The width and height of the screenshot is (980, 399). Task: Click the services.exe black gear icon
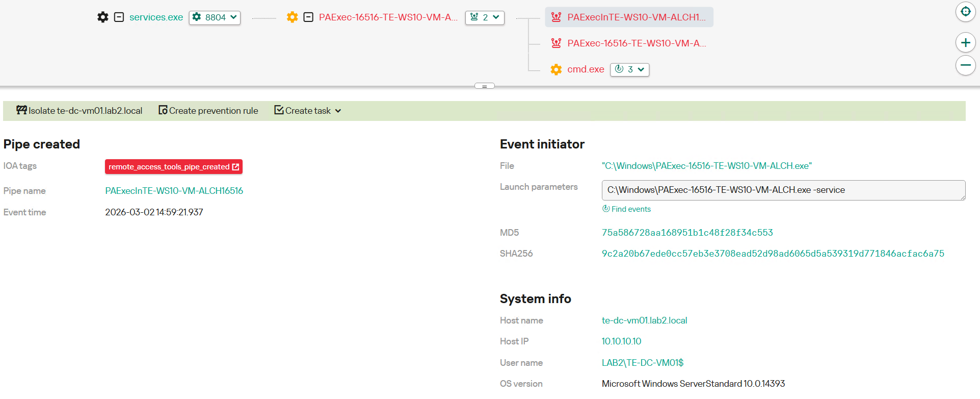pyautogui.click(x=103, y=17)
